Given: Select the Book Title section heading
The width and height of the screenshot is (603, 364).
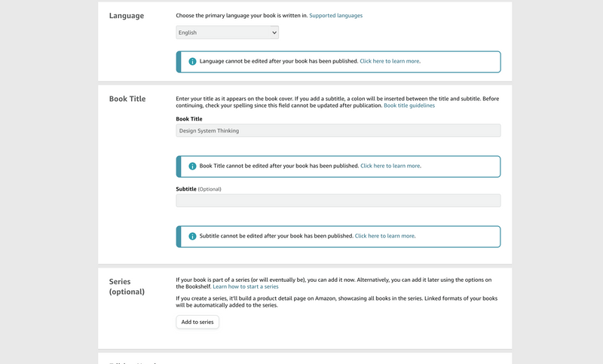Looking at the screenshot, I should 127,99.
